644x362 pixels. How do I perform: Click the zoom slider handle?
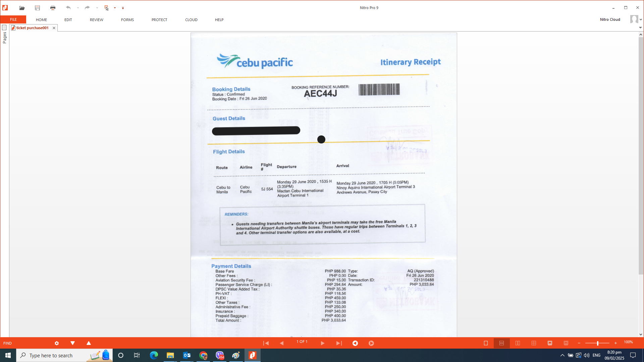point(597,343)
